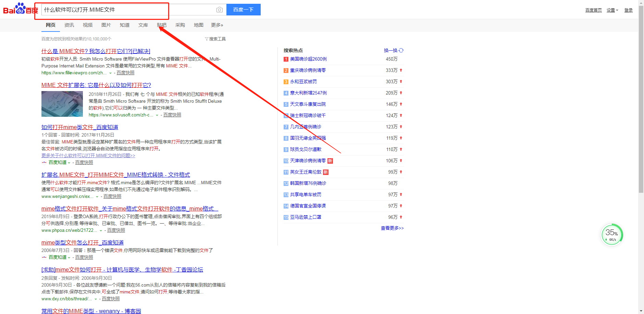Click the vertical page scrollbar thumb
Viewport: 644px width, 314px height.
click(x=641, y=103)
